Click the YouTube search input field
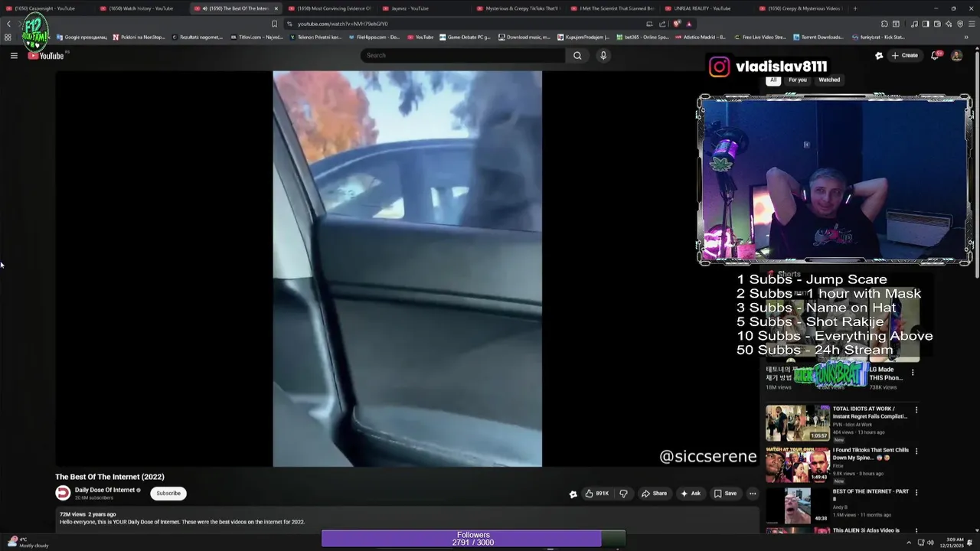 coord(463,55)
